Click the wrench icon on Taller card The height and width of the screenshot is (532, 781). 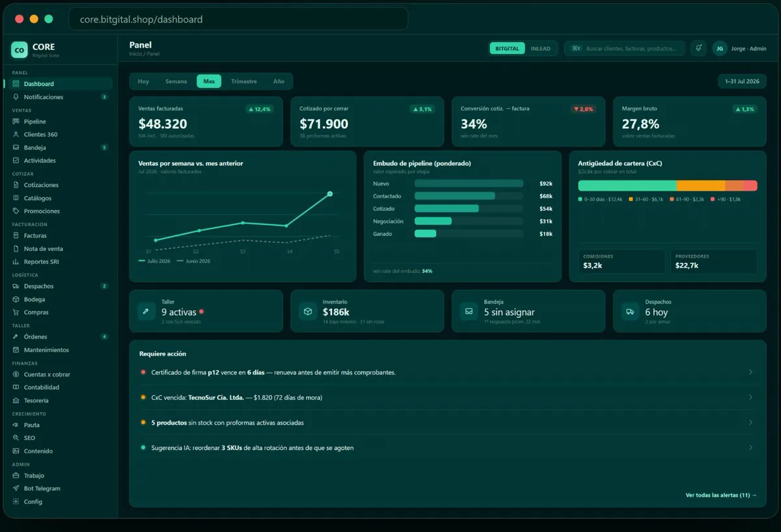[x=146, y=312]
